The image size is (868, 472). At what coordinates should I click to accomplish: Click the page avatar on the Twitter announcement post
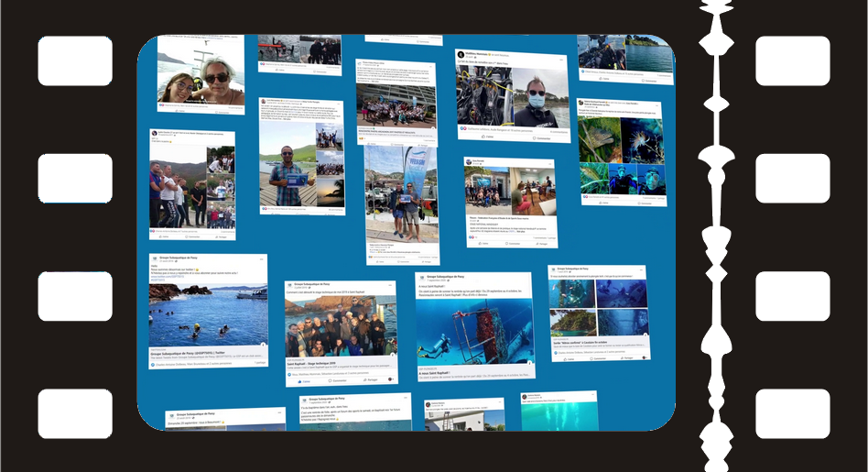pos(156,259)
